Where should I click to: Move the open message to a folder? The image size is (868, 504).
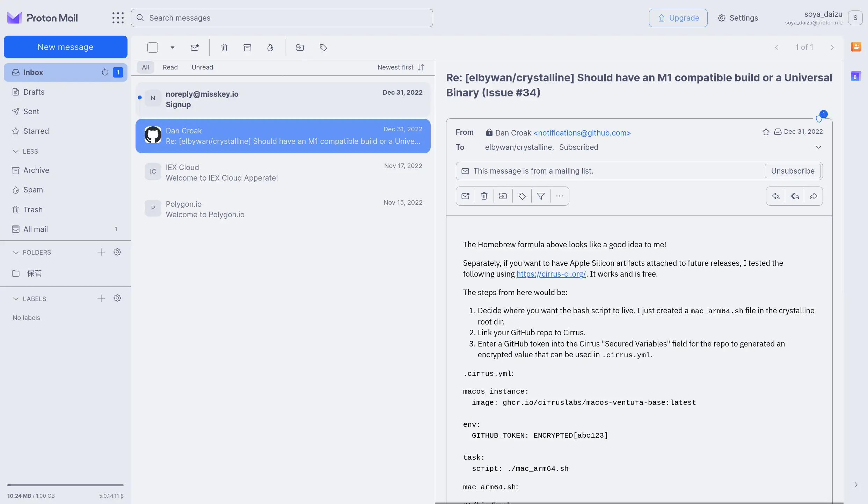tap(503, 196)
